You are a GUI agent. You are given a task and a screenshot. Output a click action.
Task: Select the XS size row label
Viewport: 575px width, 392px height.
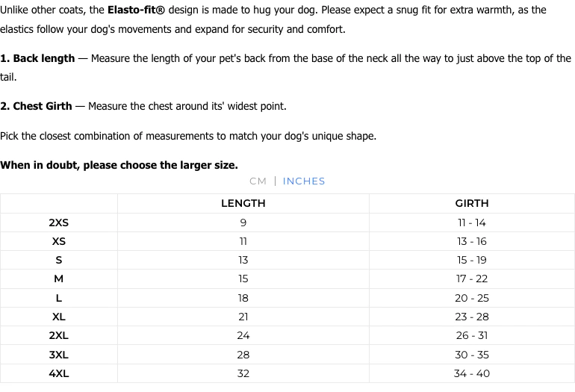point(59,241)
